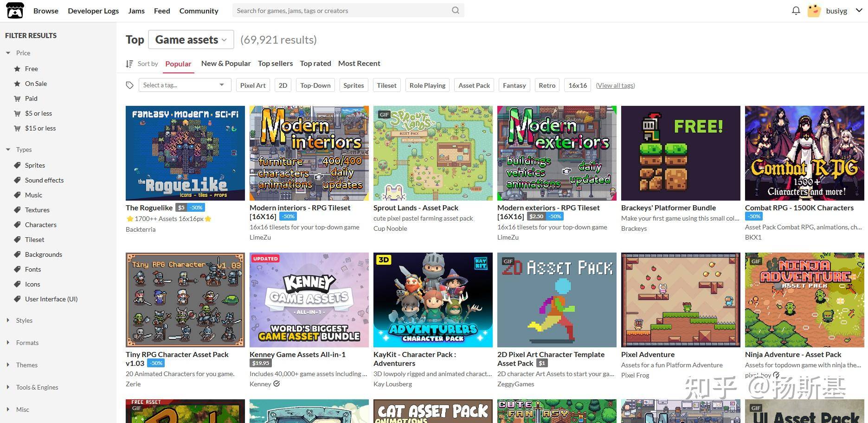Click the tag icon next to User Interface (UI)
Image resolution: width=868 pixels, height=423 pixels.
coord(17,299)
